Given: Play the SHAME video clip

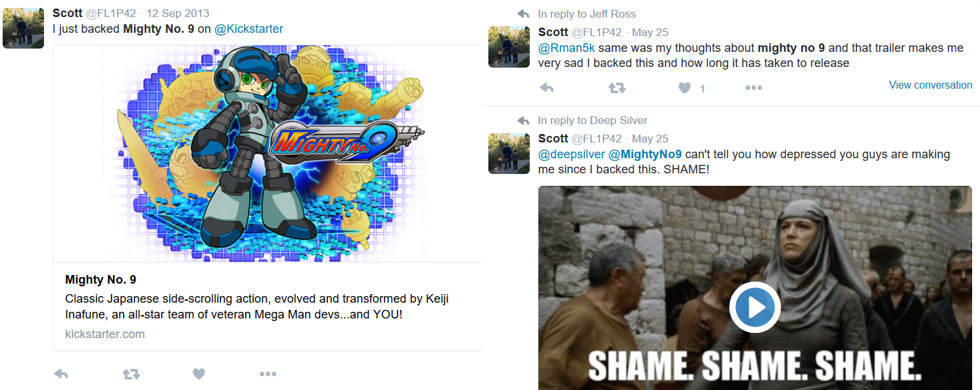Looking at the screenshot, I should click(755, 307).
